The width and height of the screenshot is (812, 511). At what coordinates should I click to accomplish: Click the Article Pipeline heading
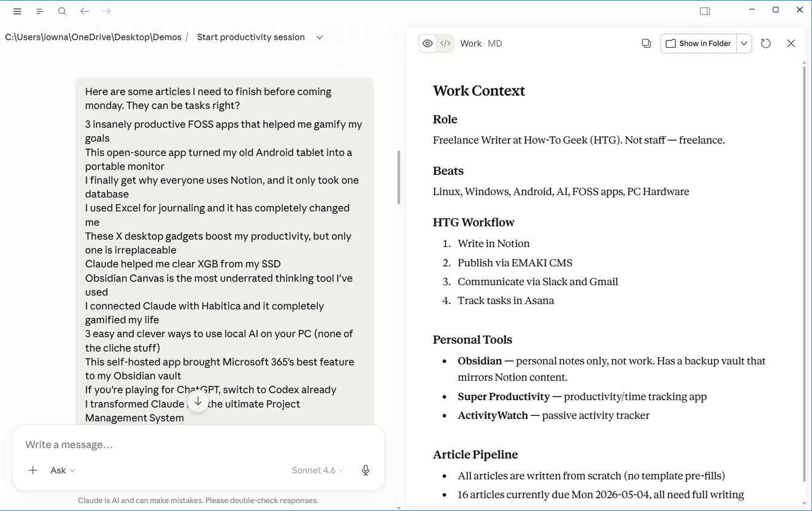point(475,455)
